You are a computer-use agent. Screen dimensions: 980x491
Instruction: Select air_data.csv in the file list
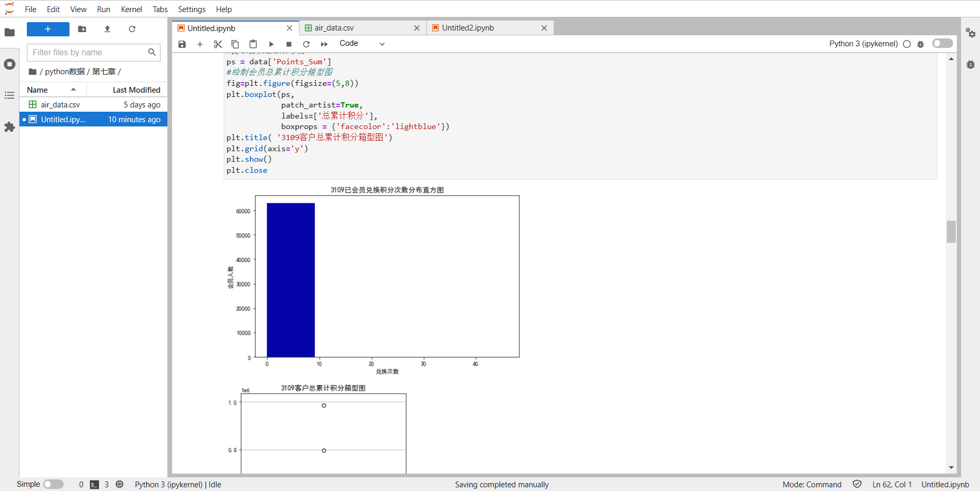tap(94, 105)
